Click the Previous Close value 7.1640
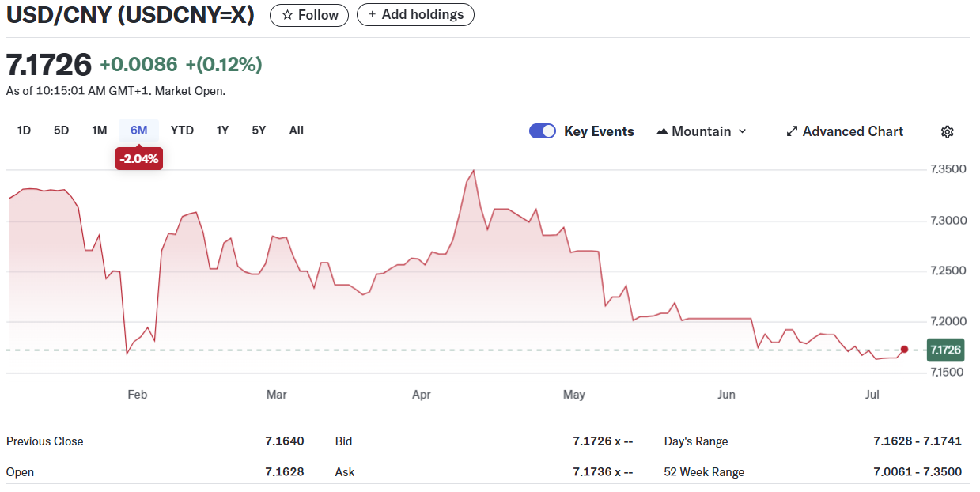Screen dimensions: 980x492 pyautogui.click(x=284, y=441)
